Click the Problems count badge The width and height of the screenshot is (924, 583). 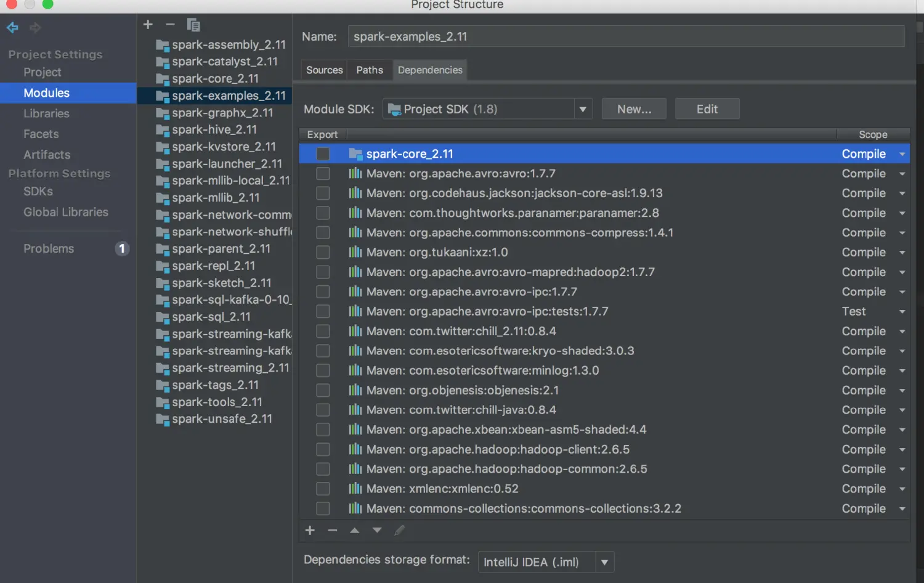click(122, 248)
